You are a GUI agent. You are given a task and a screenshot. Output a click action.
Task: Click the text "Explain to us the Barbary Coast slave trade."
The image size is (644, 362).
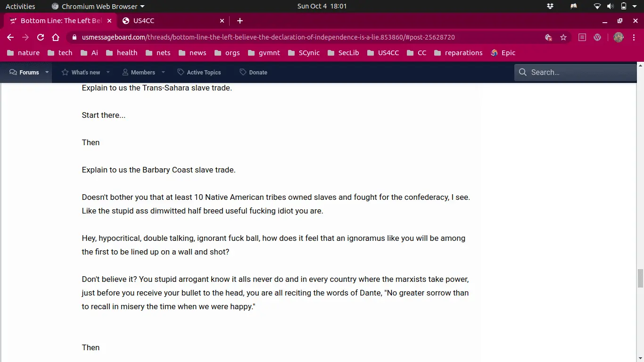tap(159, 170)
